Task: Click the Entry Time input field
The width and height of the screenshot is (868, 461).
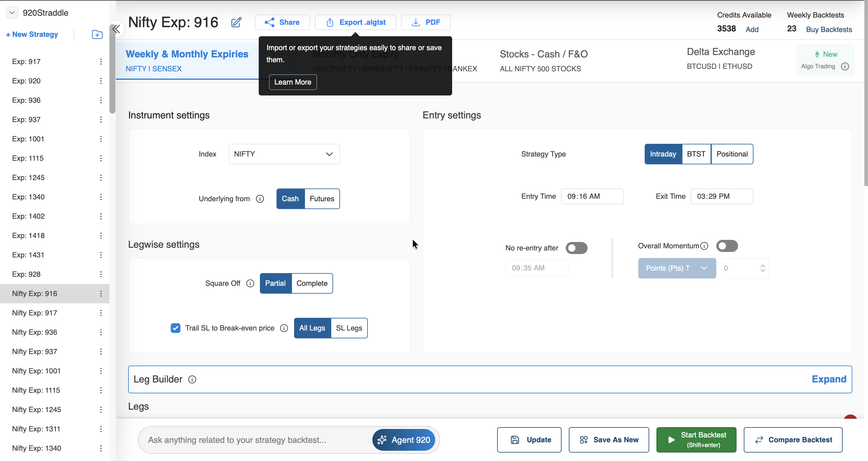Action: [x=592, y=196]
